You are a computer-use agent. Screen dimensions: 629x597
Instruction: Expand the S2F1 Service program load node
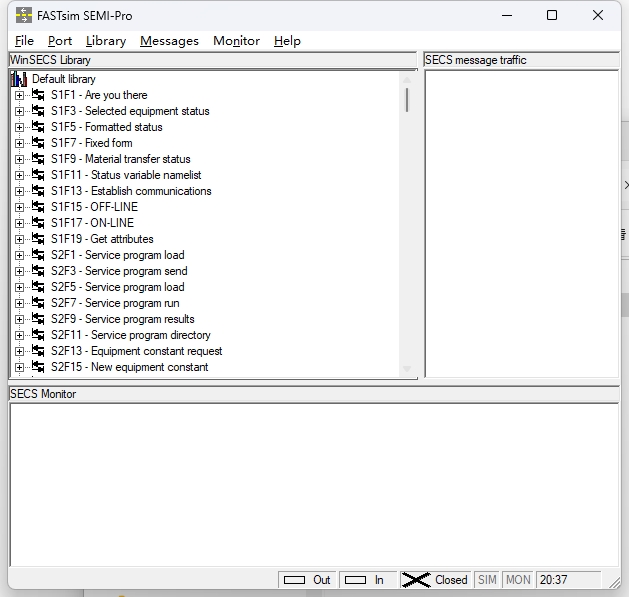19,255
